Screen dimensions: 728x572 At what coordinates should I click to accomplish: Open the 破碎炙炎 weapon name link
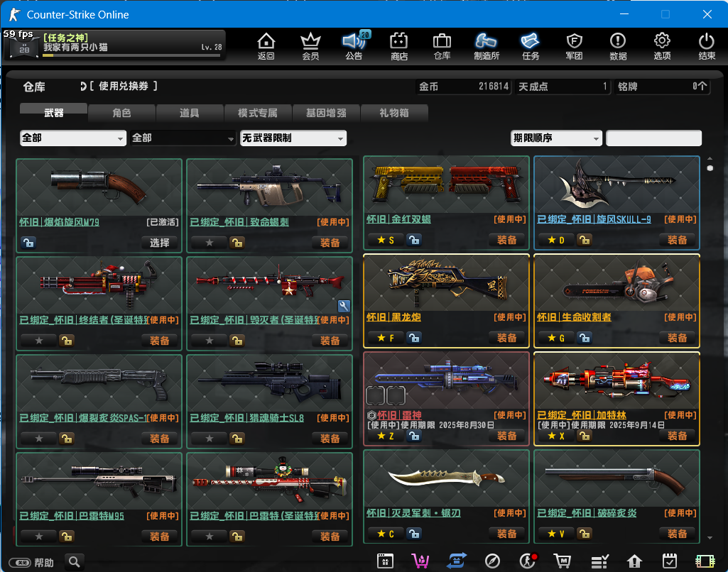point(587,513)
